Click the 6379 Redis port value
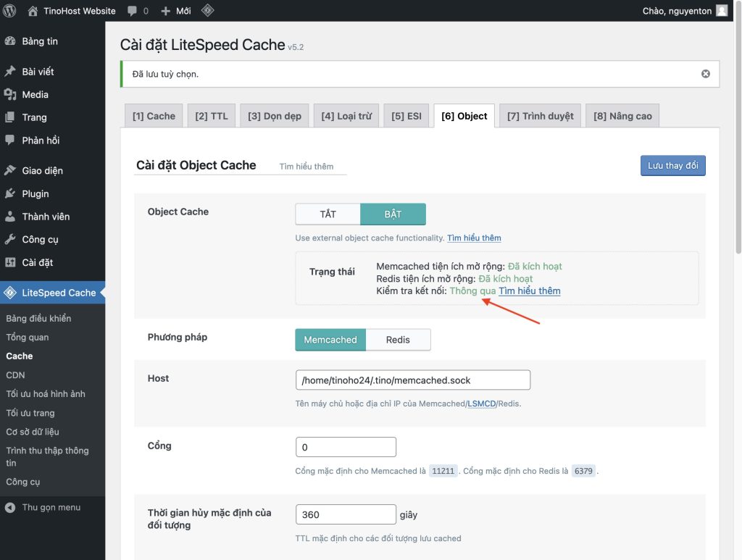 coord(583,471)
